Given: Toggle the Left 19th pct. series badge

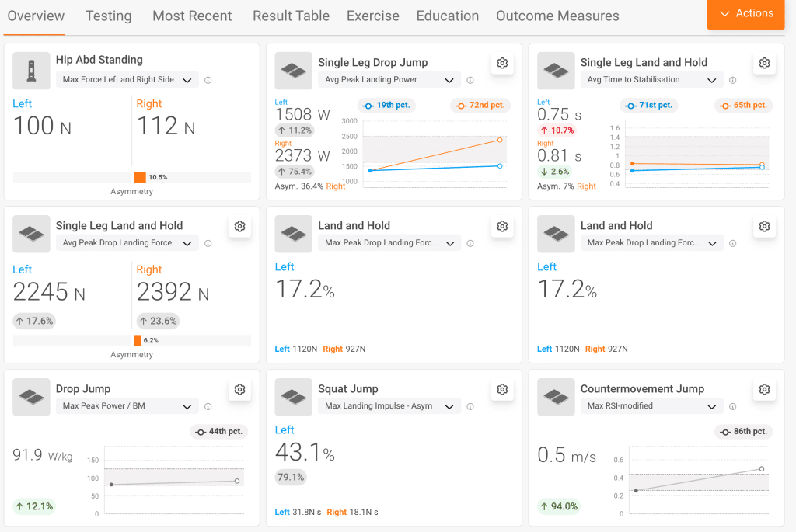Looking at the screenshot, I should pyautogui.click(x=387, y=105).
